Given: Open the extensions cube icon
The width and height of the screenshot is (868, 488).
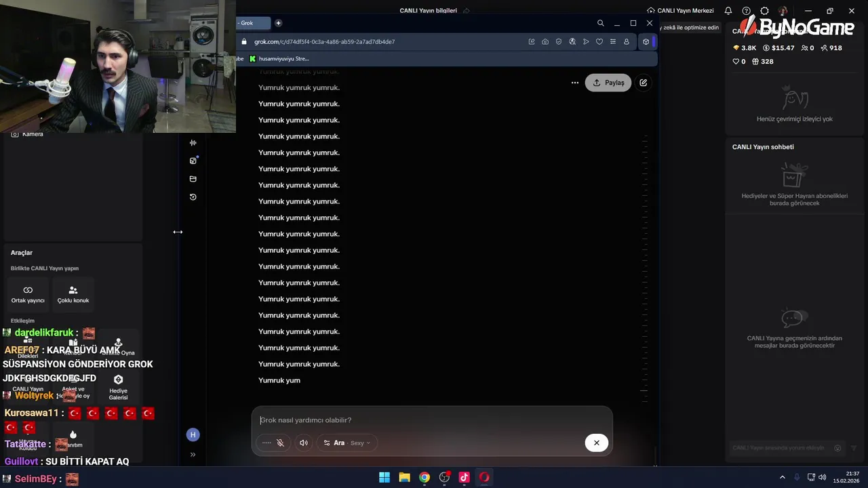Looking at the screenshot, I should point(646,41).
